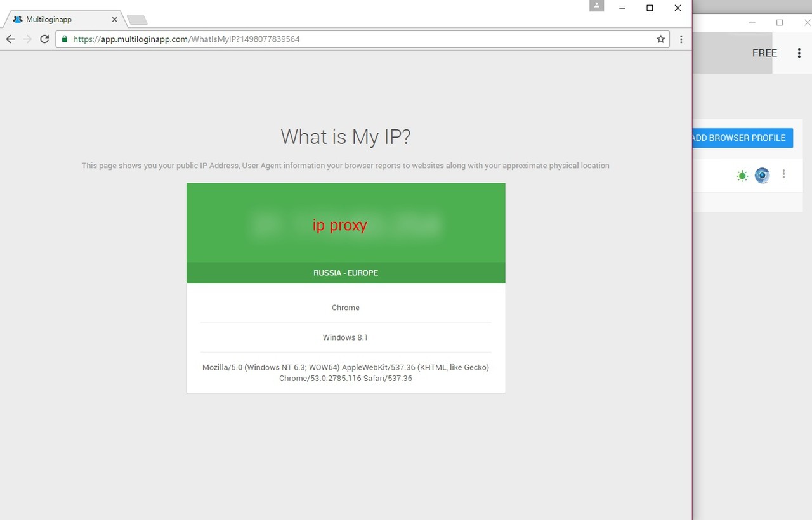Open a new tab with the tab button
This screenshot has width=812, height=520.
click(x=137, y=20)
